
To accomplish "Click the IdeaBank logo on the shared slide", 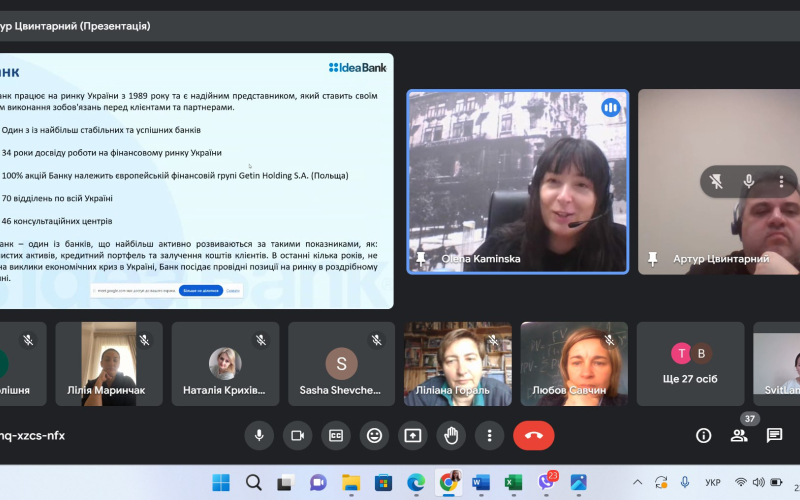I will pos(358,67).
